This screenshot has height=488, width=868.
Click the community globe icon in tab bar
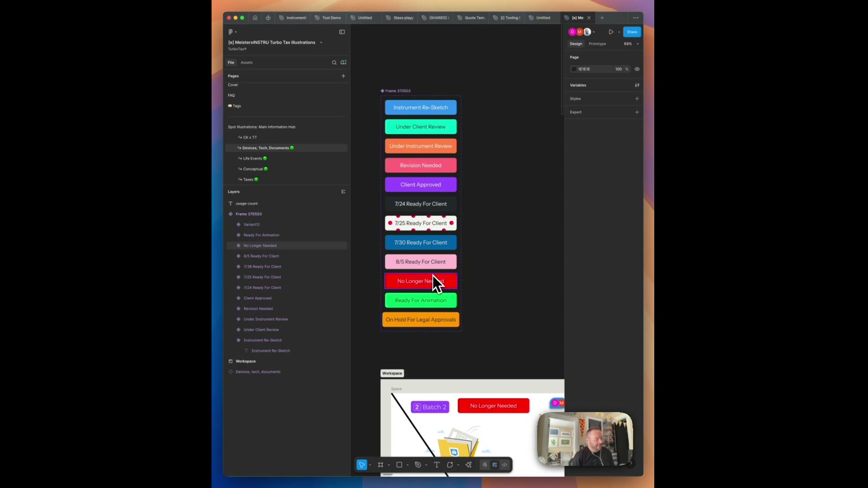coord(268,18)
